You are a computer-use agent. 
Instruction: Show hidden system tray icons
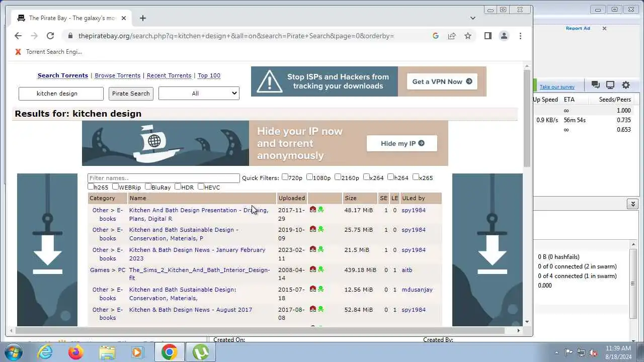[x=556, y=352]
